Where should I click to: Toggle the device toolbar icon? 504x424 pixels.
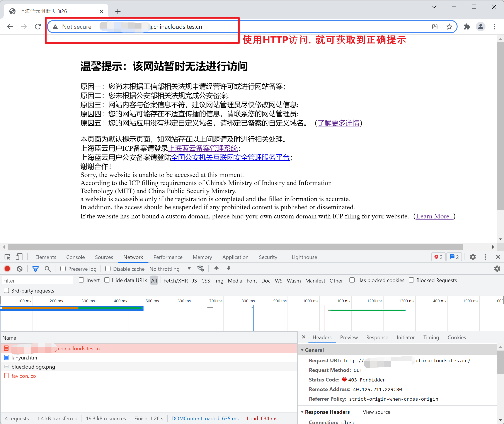click(19, 257)
